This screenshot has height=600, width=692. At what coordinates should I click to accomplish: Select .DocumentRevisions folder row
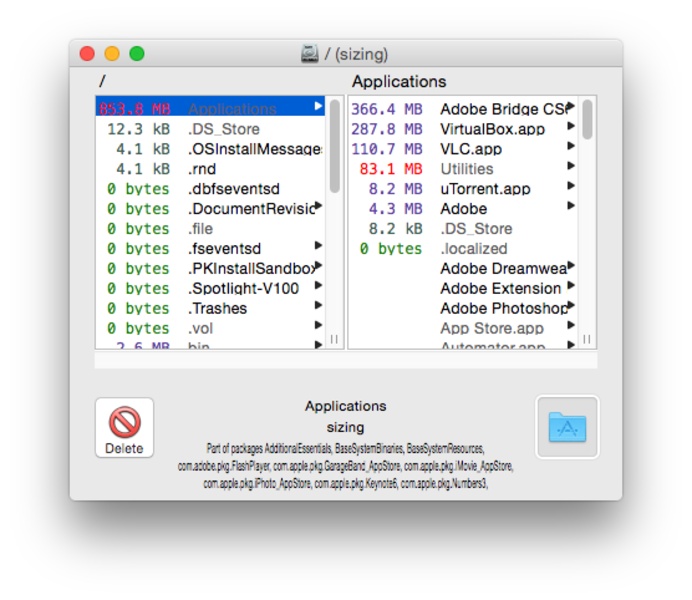click(x=210, y=208)
